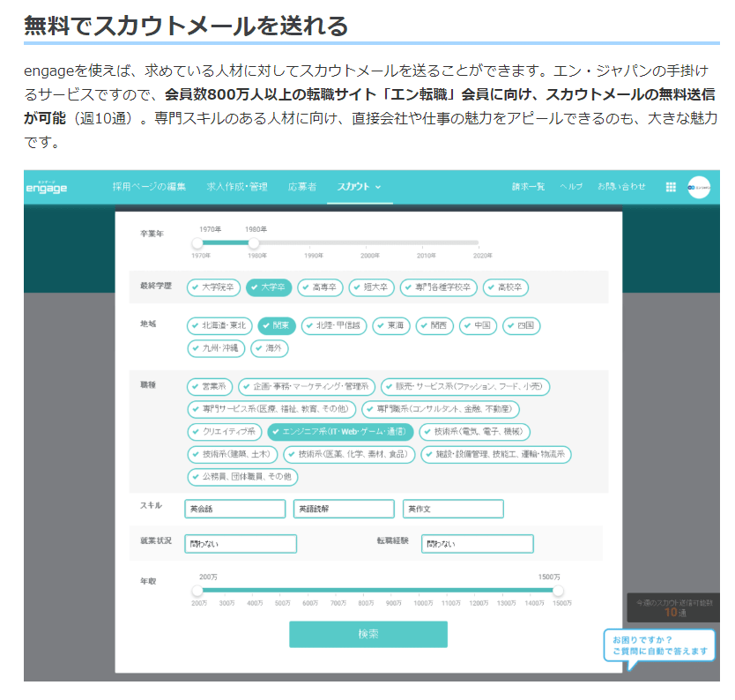Open the 就業状況 dropdown
This screenshot has width=735, height=700.
click(x=240, y=544)
